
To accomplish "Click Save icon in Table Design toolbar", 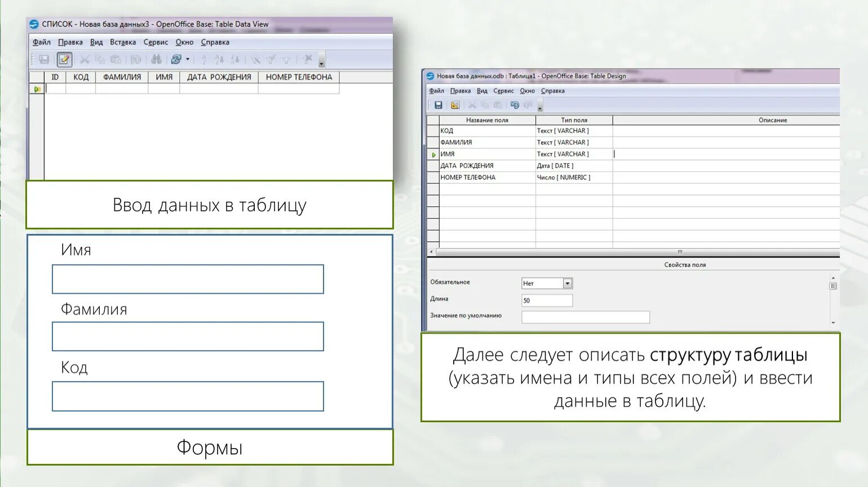I will 438,105.
